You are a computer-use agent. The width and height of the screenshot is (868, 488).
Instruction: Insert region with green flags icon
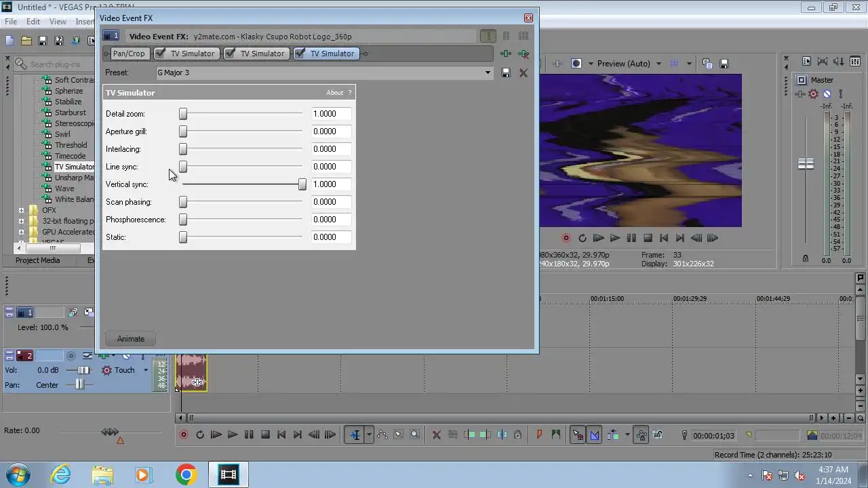click(x=556, y=435)
